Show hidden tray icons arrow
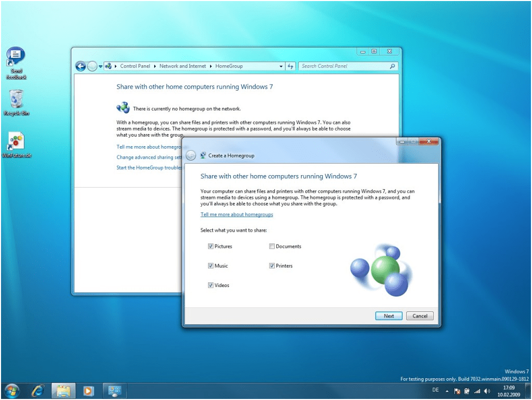The width and height of the screenshot is (532, 400). click(x=447, y=391)
